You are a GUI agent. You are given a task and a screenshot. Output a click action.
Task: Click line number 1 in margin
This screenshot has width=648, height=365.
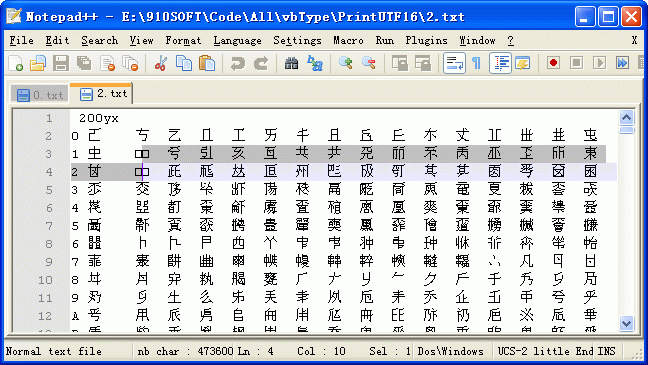pyautogui.click(x=49, y=118)
